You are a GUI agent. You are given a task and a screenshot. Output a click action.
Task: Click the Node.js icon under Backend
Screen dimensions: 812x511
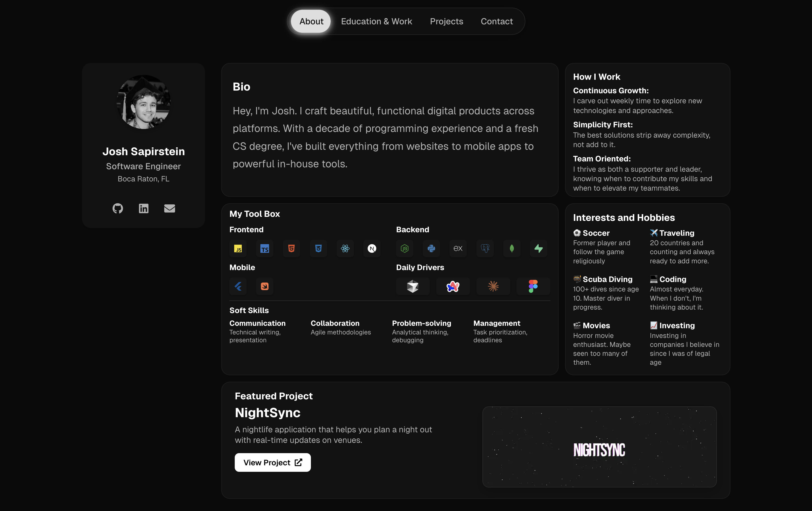(x=405, y=249)
